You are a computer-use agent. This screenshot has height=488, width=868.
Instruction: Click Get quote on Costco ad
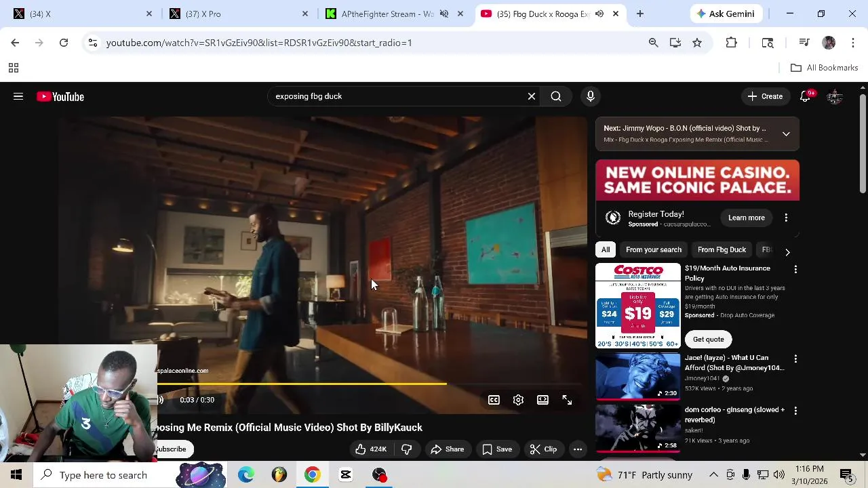tap(709, 340)
